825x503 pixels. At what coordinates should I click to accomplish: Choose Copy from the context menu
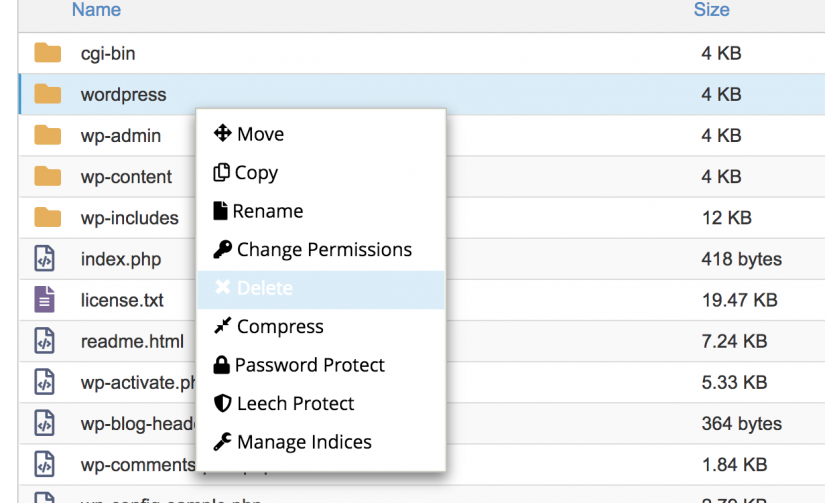click(321, 172)
